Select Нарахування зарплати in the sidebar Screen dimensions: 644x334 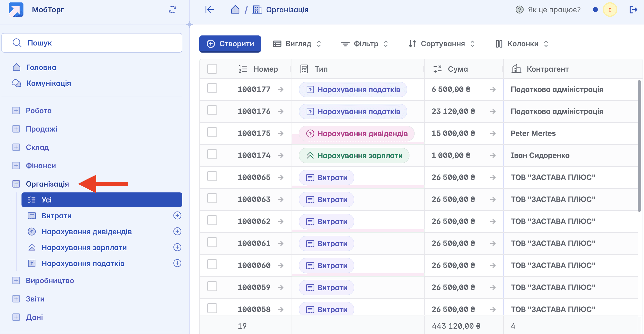coord(84,247)
